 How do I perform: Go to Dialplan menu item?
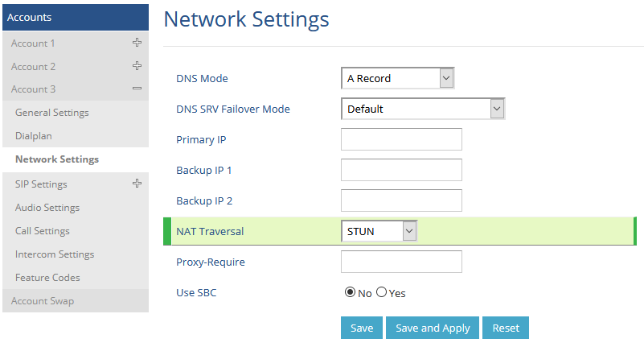(34, 136)
